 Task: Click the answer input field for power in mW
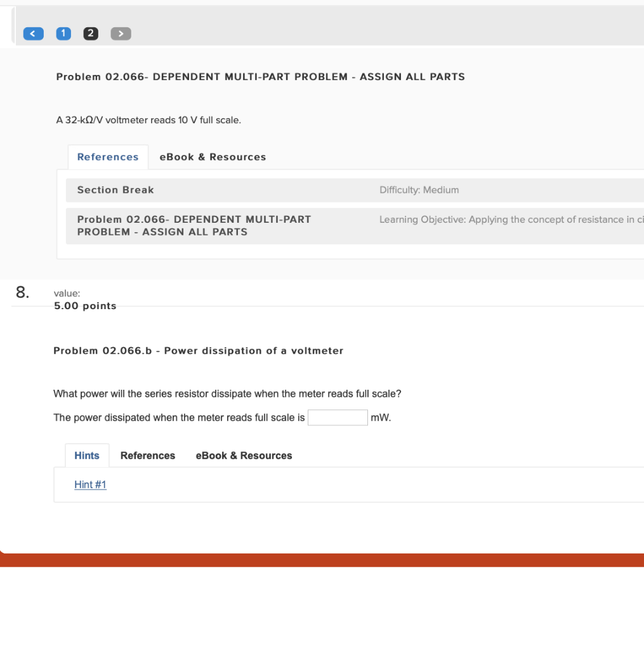(338, 417)
